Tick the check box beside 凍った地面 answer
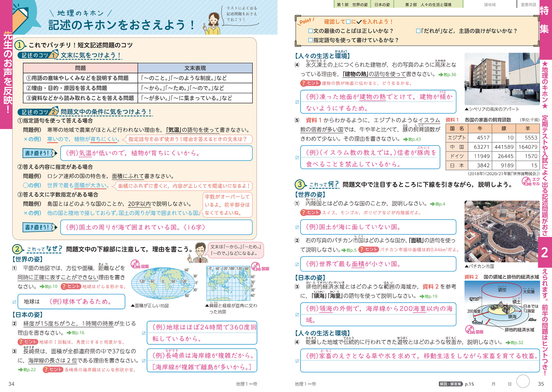Viewport: 552px width, 392px height. pos(297,102)
